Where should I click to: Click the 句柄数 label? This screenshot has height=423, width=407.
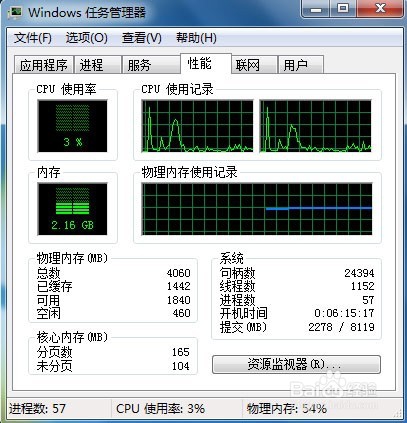pyautogui.click(x=238, y=273)
